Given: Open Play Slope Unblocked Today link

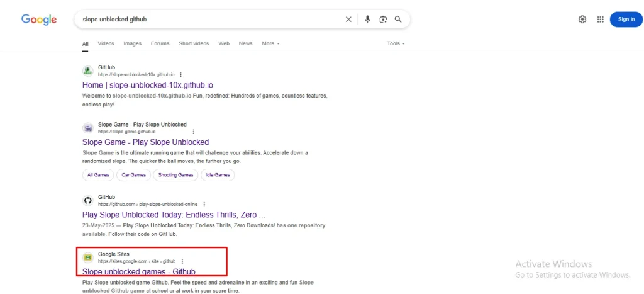Looking at the screenshot, I should tap(174, 215).
